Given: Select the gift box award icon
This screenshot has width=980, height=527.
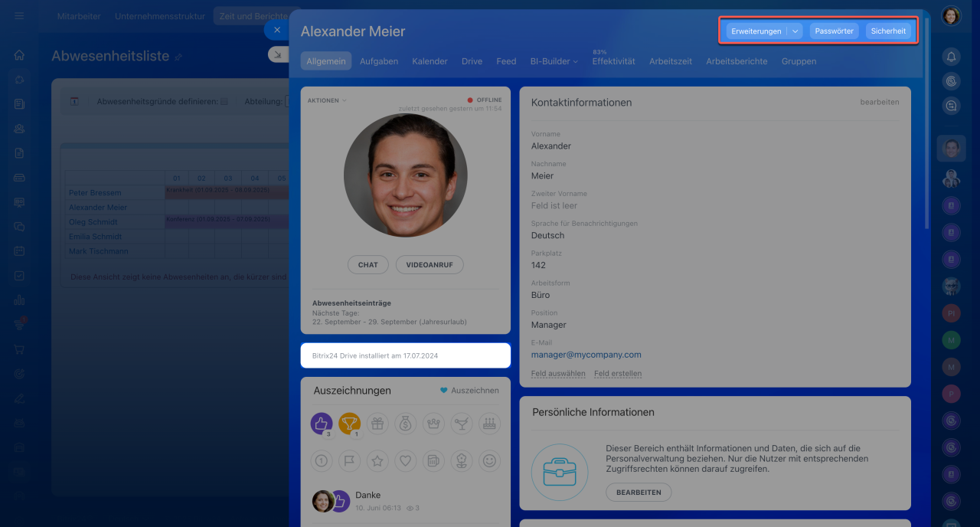Looking at the screenshot, I should tap(377, 424).
